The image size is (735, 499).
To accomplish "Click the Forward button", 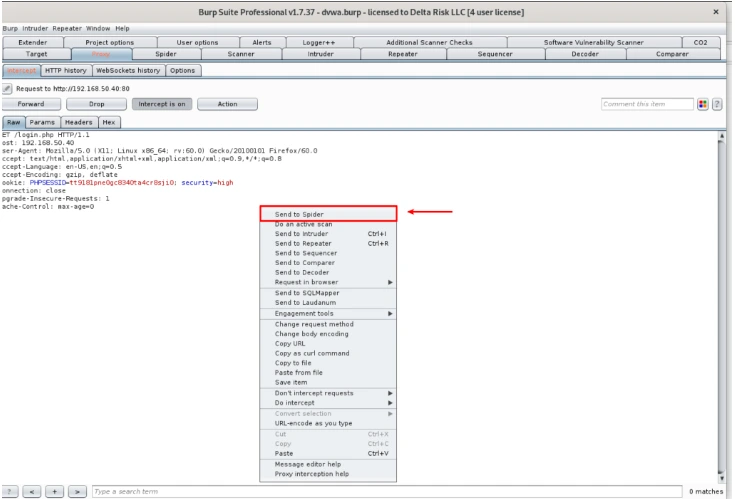I will 31,104.
